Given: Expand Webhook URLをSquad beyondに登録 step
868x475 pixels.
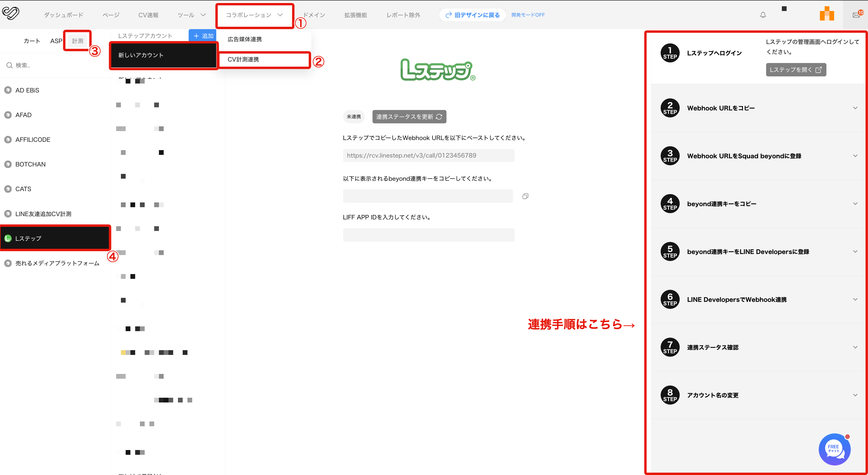Looking at the screenshot, I should pos(758,156).
